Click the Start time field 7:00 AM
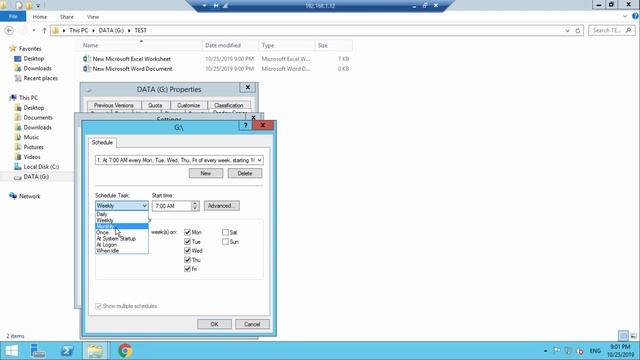 tap(172, 206)
